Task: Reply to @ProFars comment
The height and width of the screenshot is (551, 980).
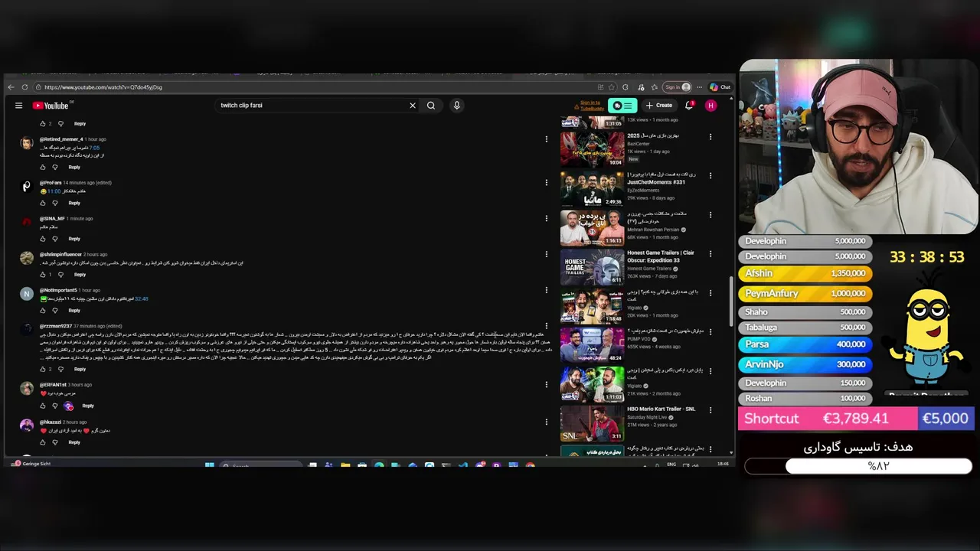Action: pos(74,203)
